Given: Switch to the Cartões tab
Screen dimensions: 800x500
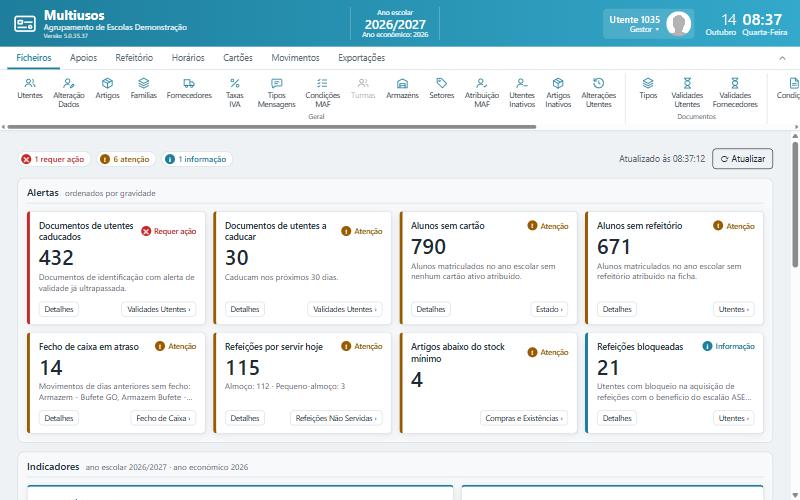Looking at the screenshot, I should 238,58.
